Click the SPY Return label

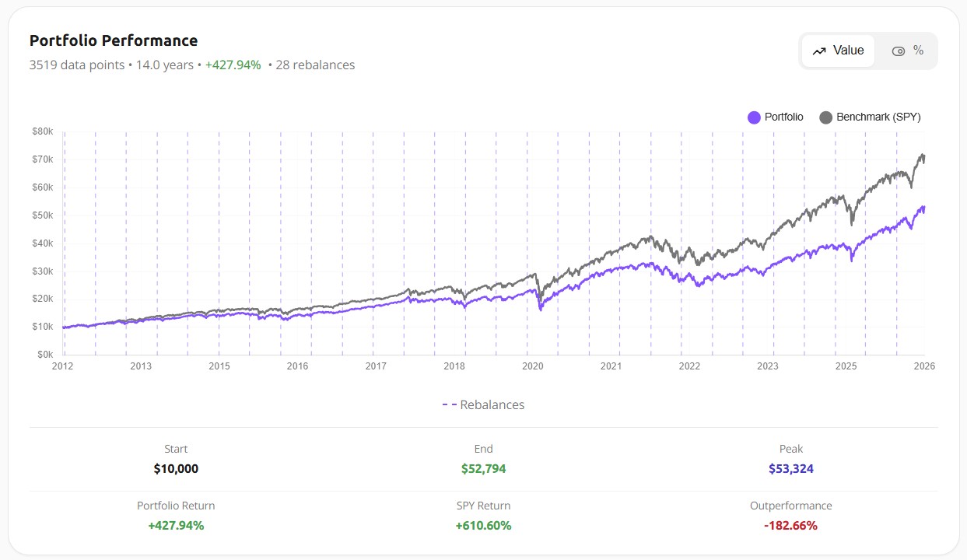(x=483, y=506)
